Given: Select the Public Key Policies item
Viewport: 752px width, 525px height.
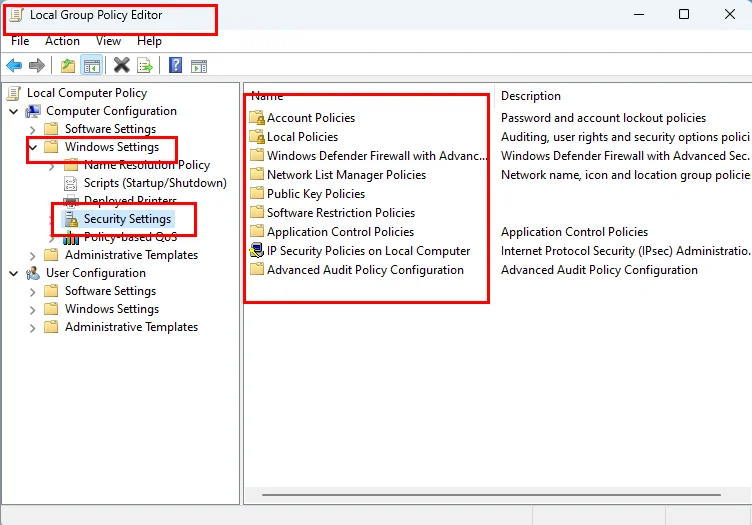Looking at the screenshot, I should tap(316, 194).
